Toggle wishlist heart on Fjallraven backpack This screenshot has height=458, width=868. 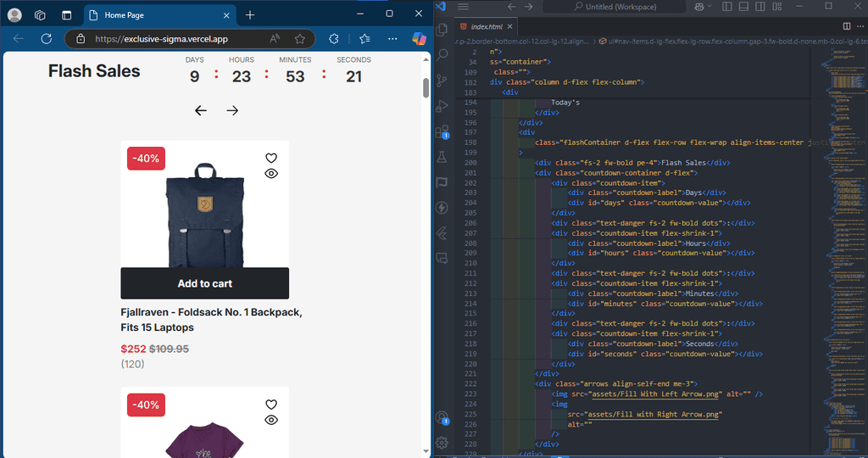270,158
